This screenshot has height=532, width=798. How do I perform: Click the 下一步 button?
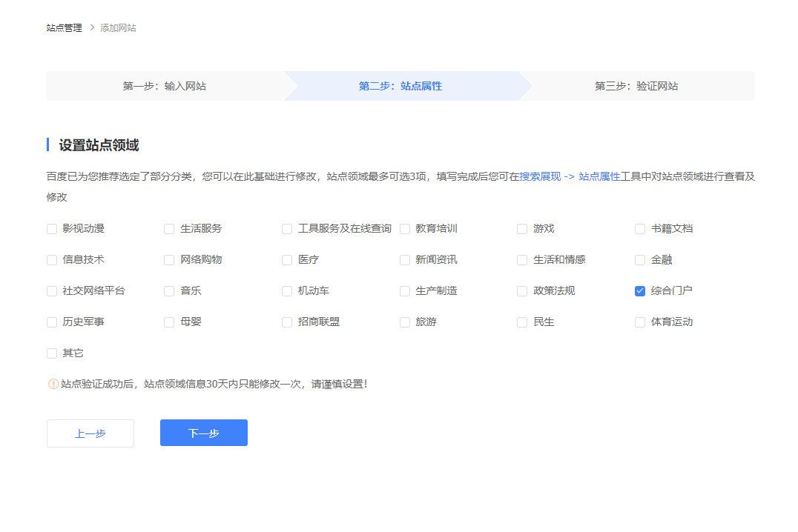point(203,433)
